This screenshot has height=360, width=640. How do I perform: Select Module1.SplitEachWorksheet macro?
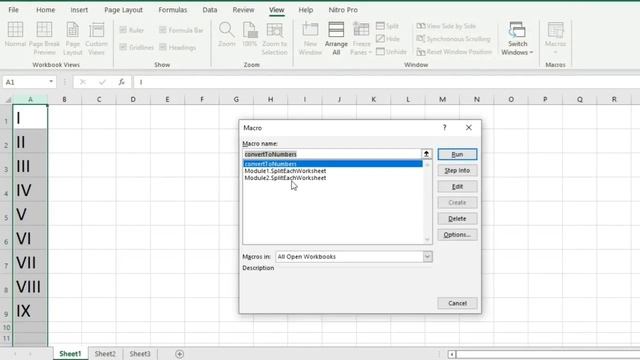285,171
